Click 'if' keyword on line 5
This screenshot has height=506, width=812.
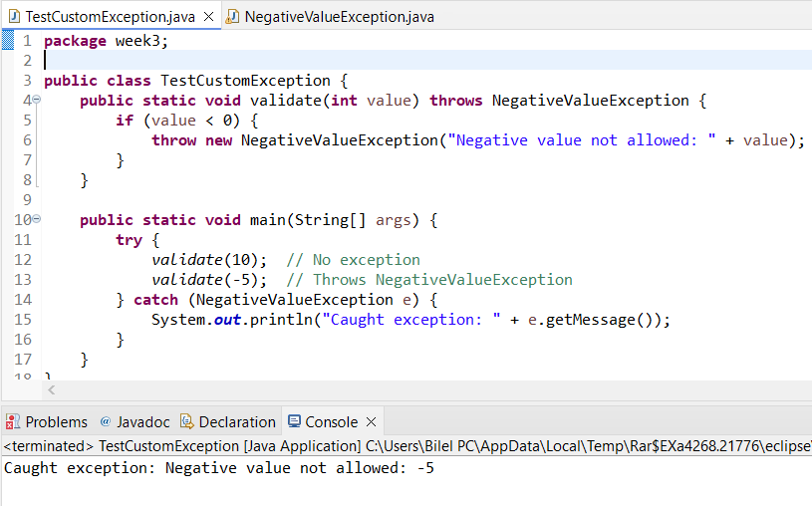pyautogui.click(x=125, y=121)
